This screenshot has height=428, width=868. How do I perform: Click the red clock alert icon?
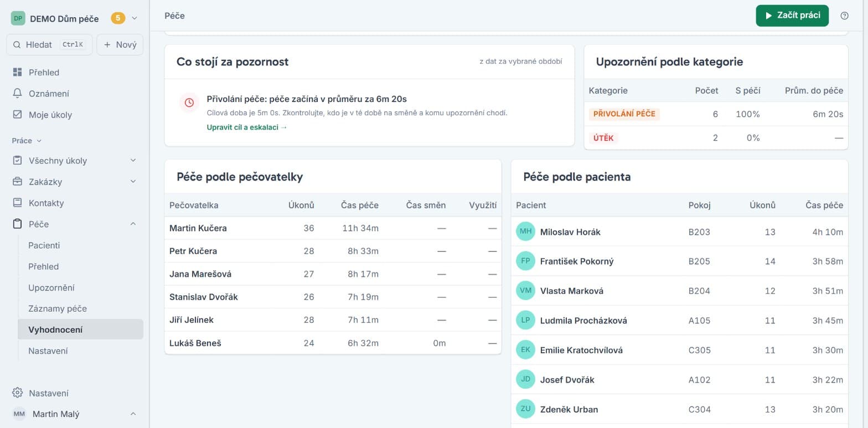click(189, 103)
